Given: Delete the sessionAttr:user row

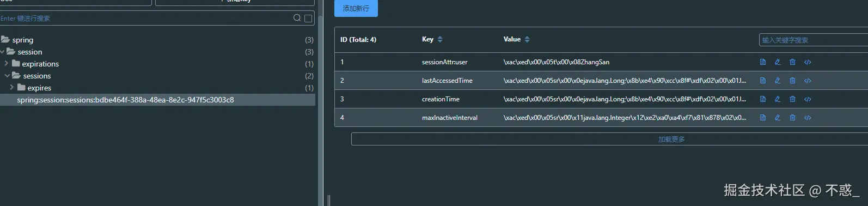Looking at the screenshot, I should click(x=792, y=62).
